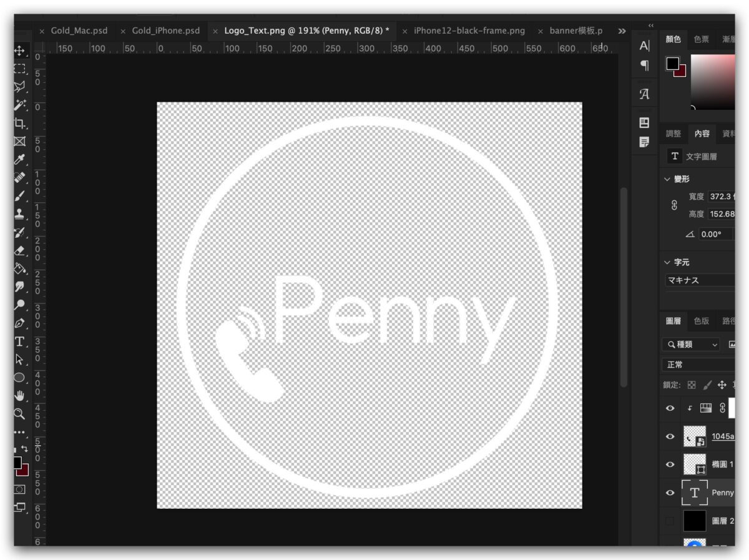Open the Character panel icon
The image size is (749, 560).
pyautogui.click(x=645, y=46)
